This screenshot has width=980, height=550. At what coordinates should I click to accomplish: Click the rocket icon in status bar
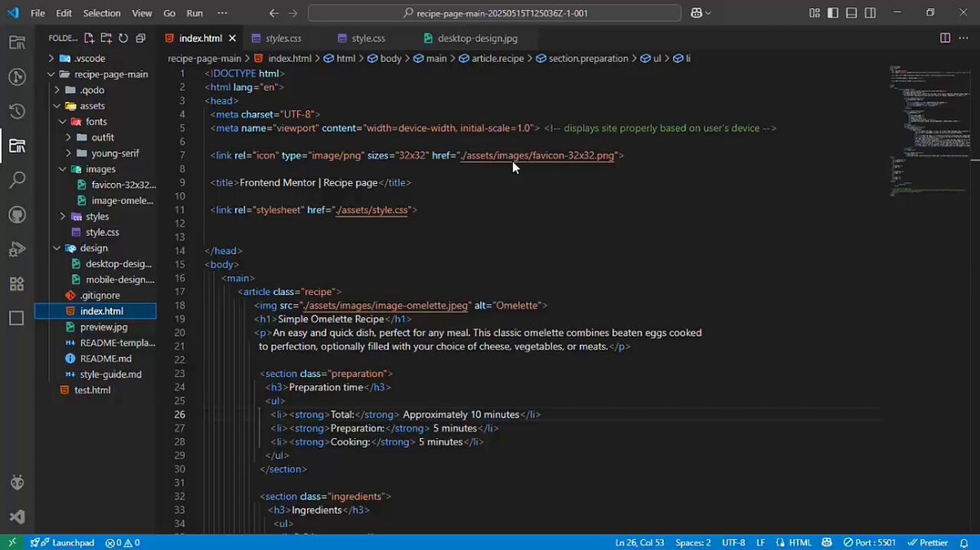tap(35, 543)
